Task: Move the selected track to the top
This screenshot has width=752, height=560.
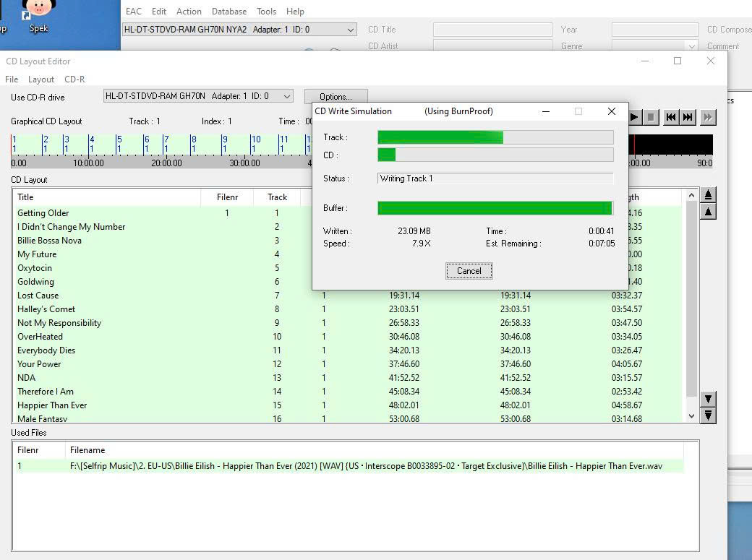Action: point(708,194)
